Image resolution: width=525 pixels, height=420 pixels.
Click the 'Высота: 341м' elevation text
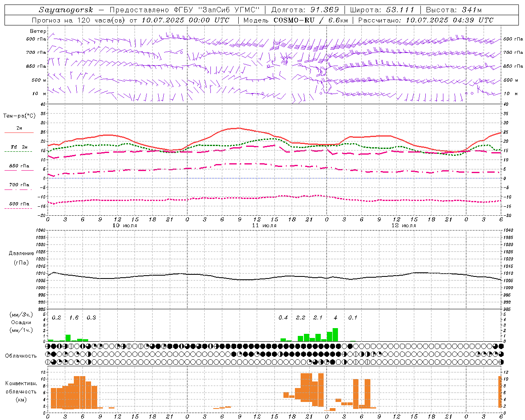pos(454,10)
